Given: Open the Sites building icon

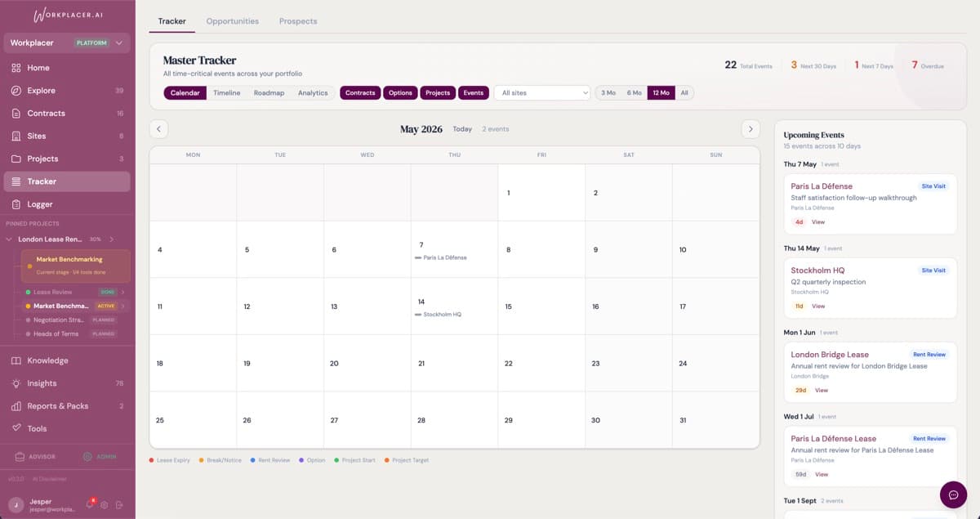Looking at the screenshot, I should click(x=16, y=136).
